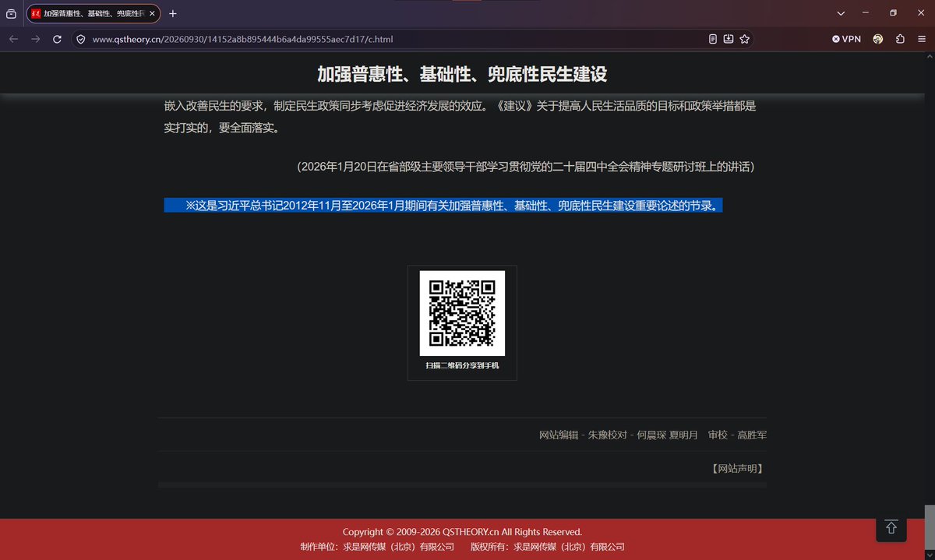This screenshot has width=935, height=560.
Task: Go forward to the next page
Action: (x=35, y=39)
